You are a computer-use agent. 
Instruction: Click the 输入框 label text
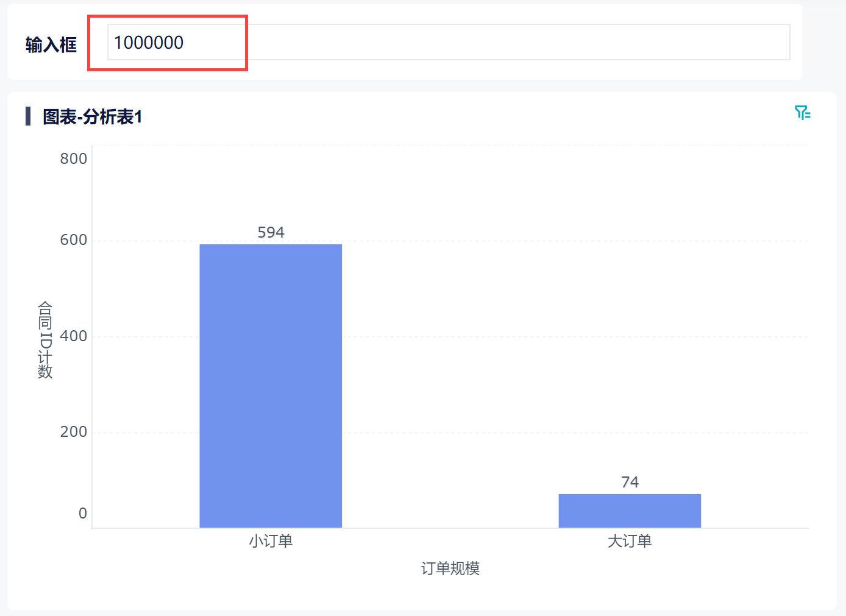pos(51,44)
